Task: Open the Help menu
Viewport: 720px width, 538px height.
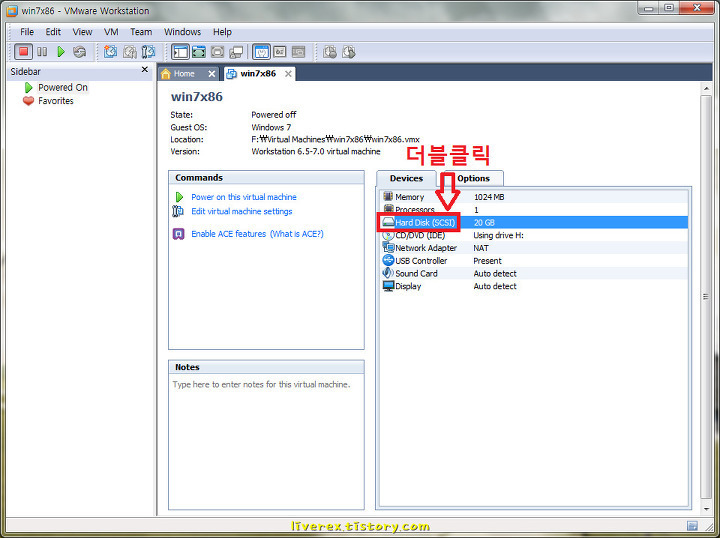Action: point(222,32)
